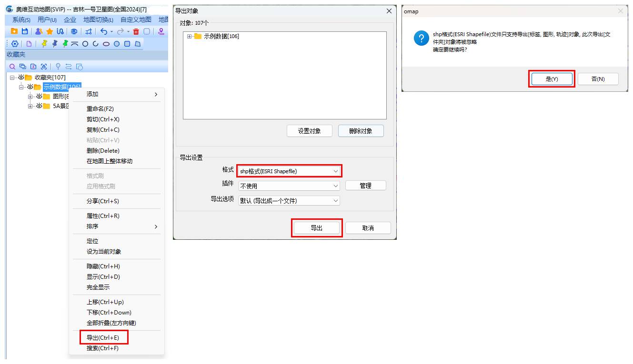
Task: Click the orange star favorites icon
Action: [50, 31]
